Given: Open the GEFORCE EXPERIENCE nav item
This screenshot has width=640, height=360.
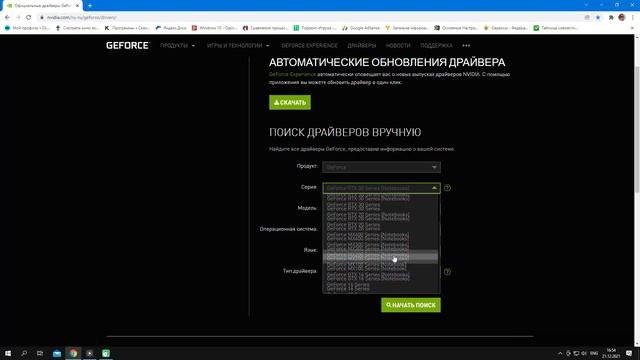Looking at the screenshot, I should (309, 46).
